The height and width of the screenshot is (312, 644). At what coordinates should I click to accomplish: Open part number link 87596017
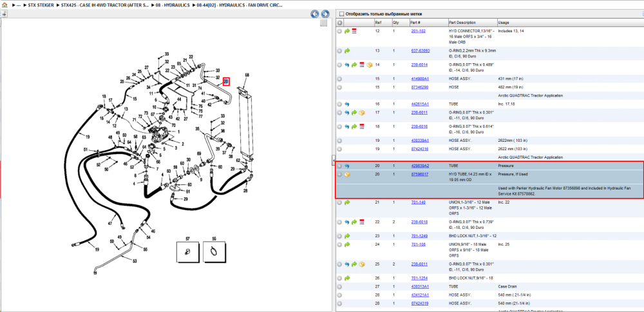coord(420,175)
